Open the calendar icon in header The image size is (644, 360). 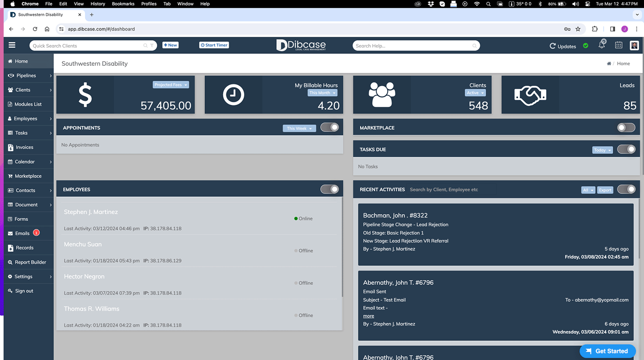(x=619, y=45)
